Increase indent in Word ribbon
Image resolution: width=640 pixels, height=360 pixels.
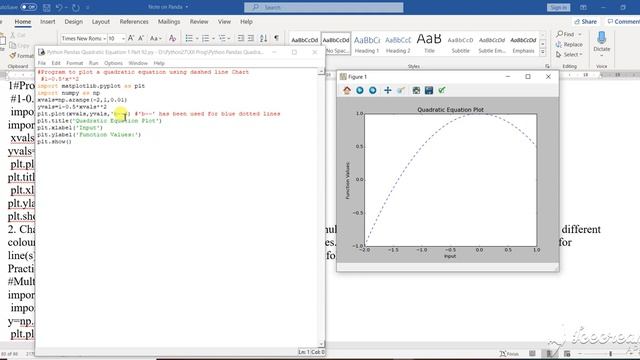[251, 38]
